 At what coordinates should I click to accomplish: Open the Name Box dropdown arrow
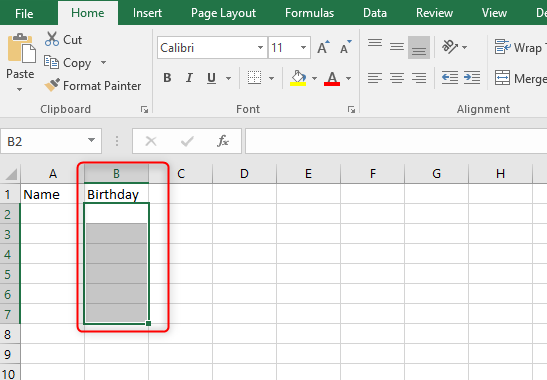[x=91, y=140]
